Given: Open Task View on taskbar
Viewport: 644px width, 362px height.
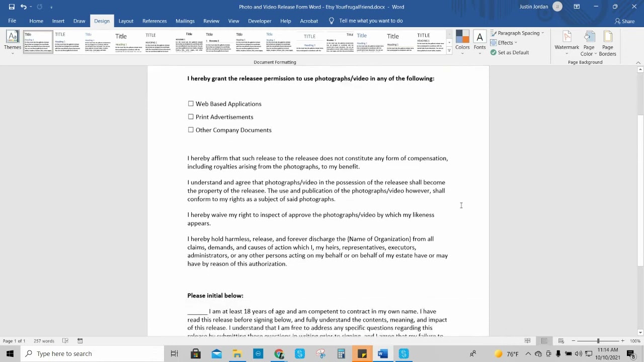Looking at the screenshot, I should (x=174, y=353).
